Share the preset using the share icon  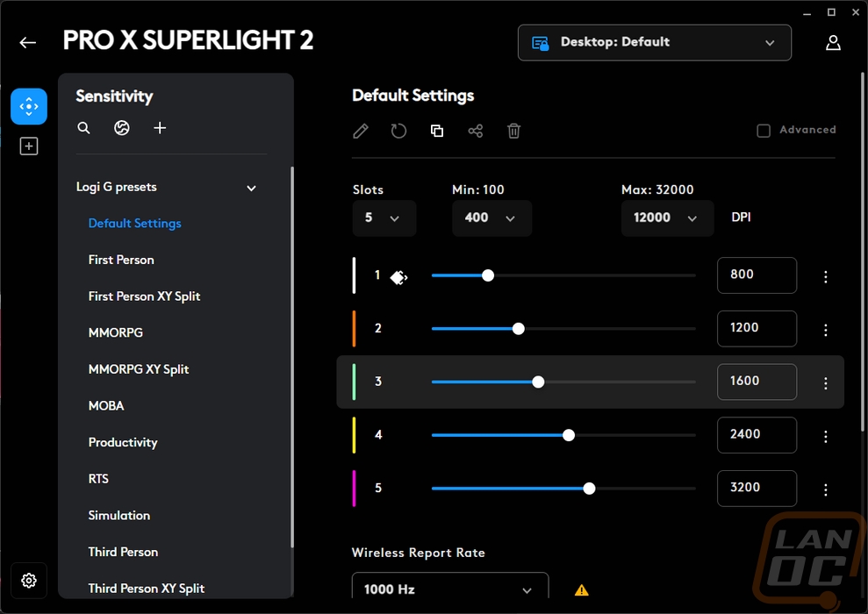[476, 131]
